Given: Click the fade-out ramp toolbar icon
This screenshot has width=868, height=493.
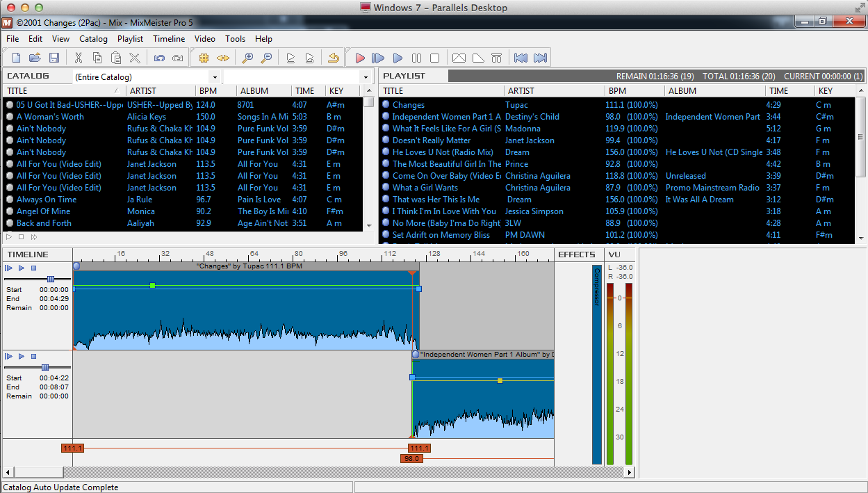Looking at the screenshot, I should [x=477, y=58].
